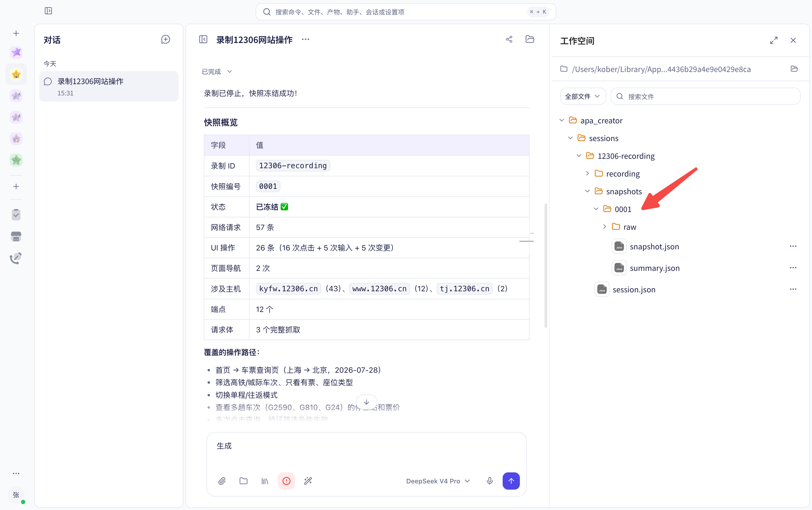Image resolution: width=812 pixels, height=510 pixels.
Task: Expand the 已完成 status dropdown
Action: point(217,71)
